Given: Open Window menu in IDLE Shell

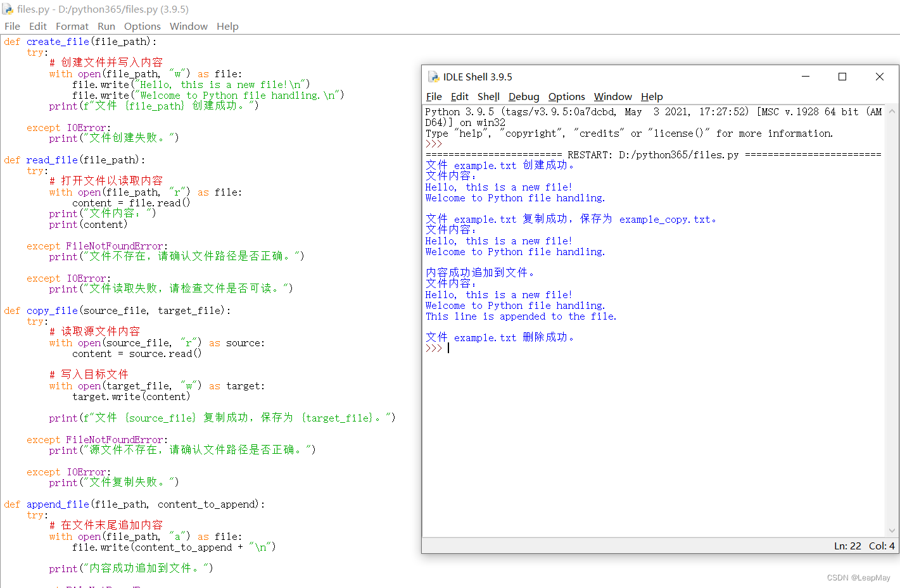Looking at the screenshot, I should 613,96.
